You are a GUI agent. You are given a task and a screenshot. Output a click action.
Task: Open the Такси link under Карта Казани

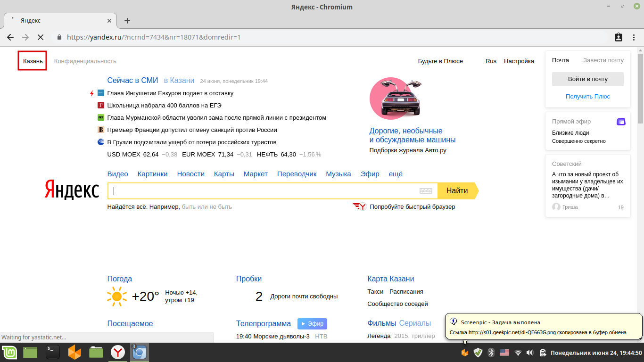pos(375,292)
